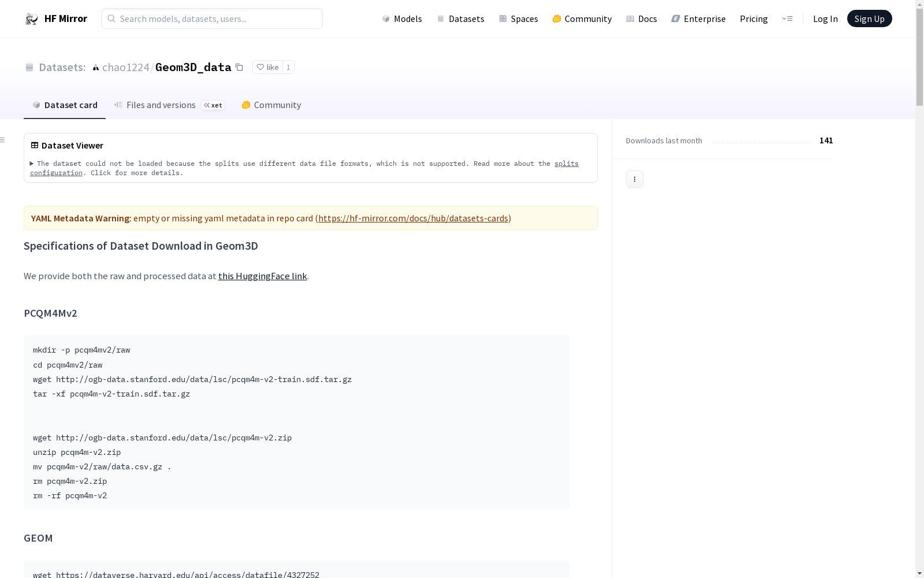Switch to Files and versions tab
The height and width of the screenshot is (578, 924).
[169, 105]
